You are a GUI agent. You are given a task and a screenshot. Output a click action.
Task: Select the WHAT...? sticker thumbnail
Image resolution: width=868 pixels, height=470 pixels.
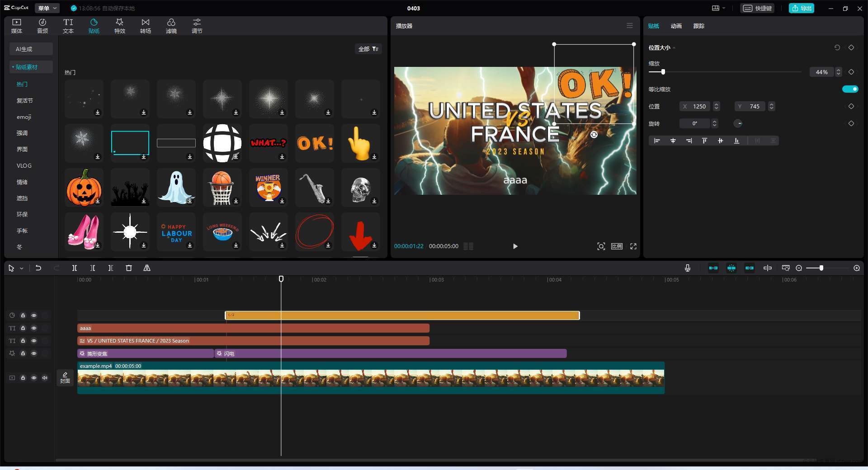click(269, 143)
